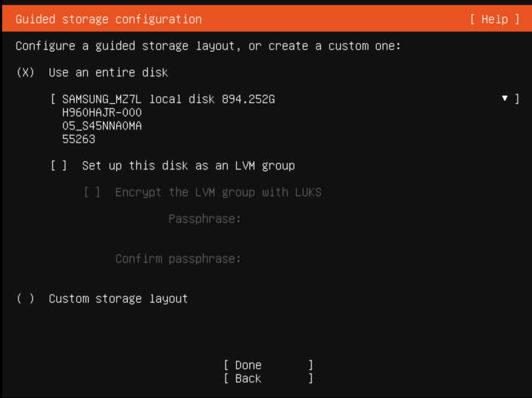Screen dimensions: 532x398
Task: Click the "Encrypt the LVM group with LUKS" label
Action: click(218, 192)
